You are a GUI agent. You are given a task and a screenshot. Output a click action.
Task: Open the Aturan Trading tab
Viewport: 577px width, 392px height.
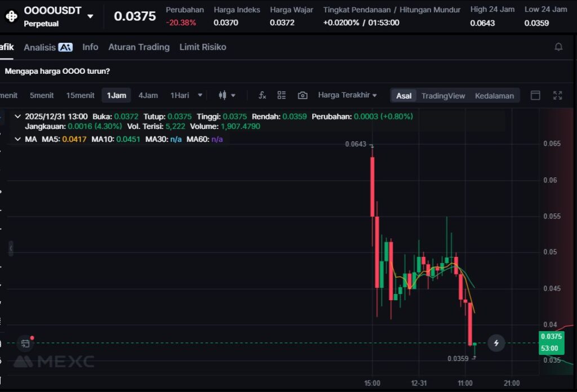click(139, 47)
